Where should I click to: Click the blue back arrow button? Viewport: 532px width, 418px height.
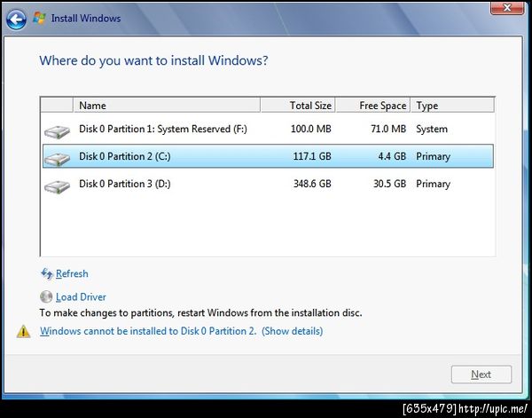16,19
